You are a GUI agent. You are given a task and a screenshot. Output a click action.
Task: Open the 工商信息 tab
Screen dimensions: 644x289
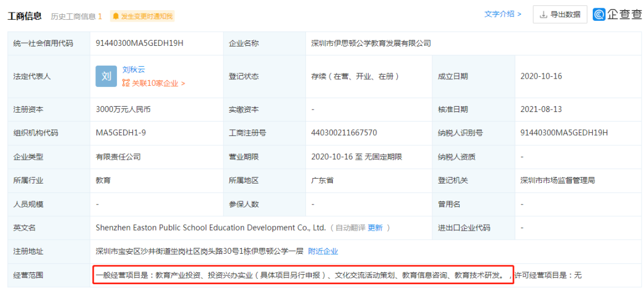pyautogui.click(x=24, y=16)
